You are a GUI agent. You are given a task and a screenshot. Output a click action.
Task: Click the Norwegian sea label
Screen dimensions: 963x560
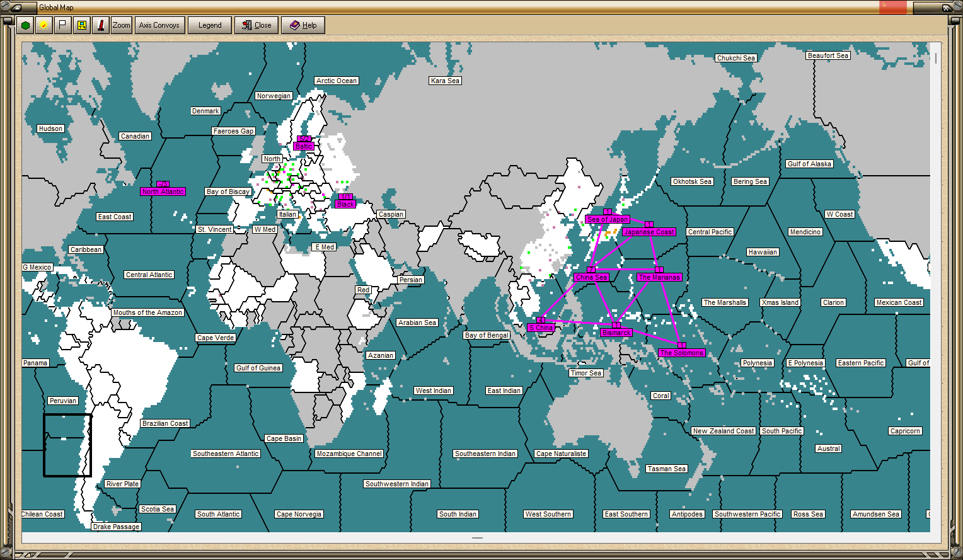coord(274,96)
